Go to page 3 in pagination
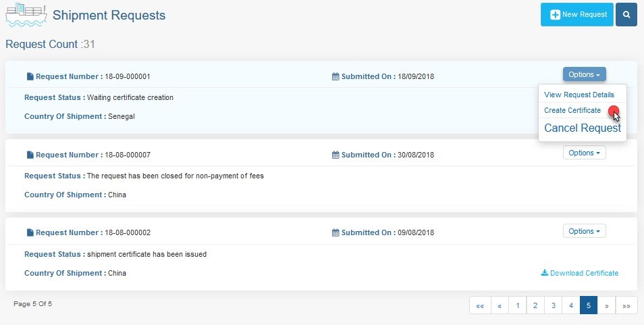Image resolution: width=644 pixels, height=325 pixels. (554, 305)
